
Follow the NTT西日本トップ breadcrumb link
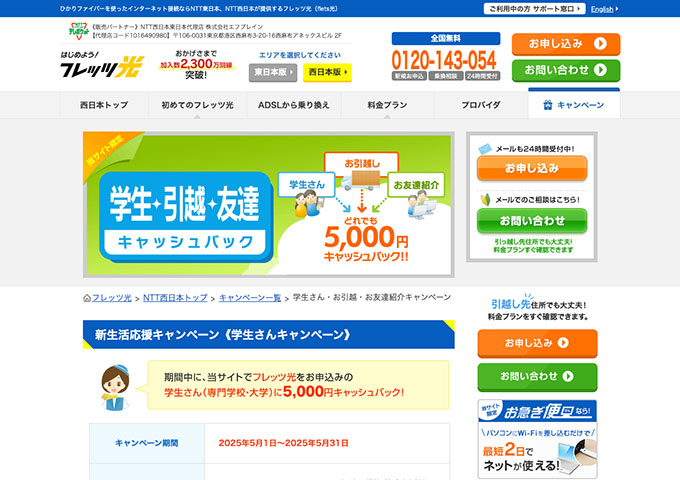(175, 298)
